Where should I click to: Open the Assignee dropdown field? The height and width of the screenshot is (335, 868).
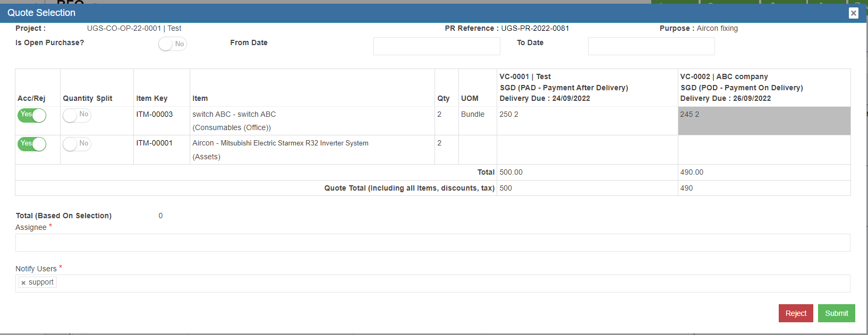tap(432, 243)
